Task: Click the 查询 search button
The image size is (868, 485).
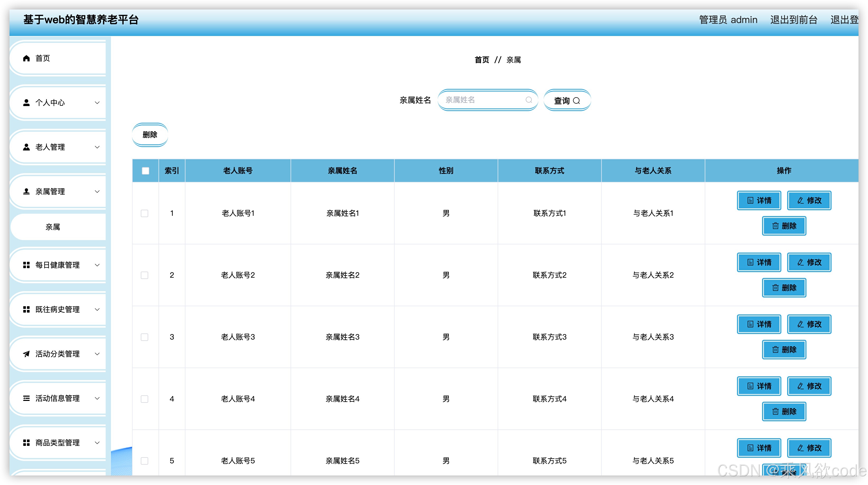Action: click(x=567, y=100)
